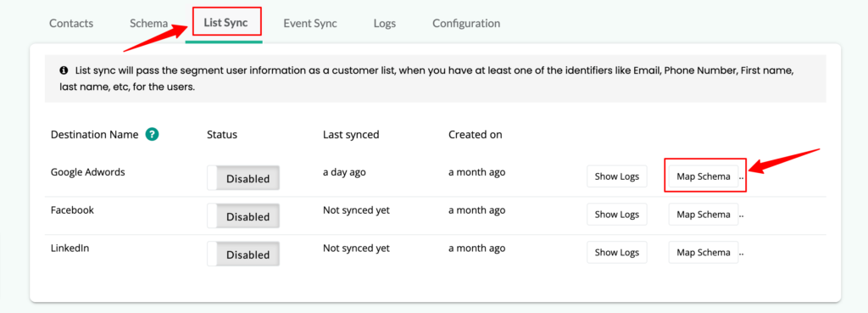Open the Logs tab
This screenshot has height=313, width=868.
(385, 23)
